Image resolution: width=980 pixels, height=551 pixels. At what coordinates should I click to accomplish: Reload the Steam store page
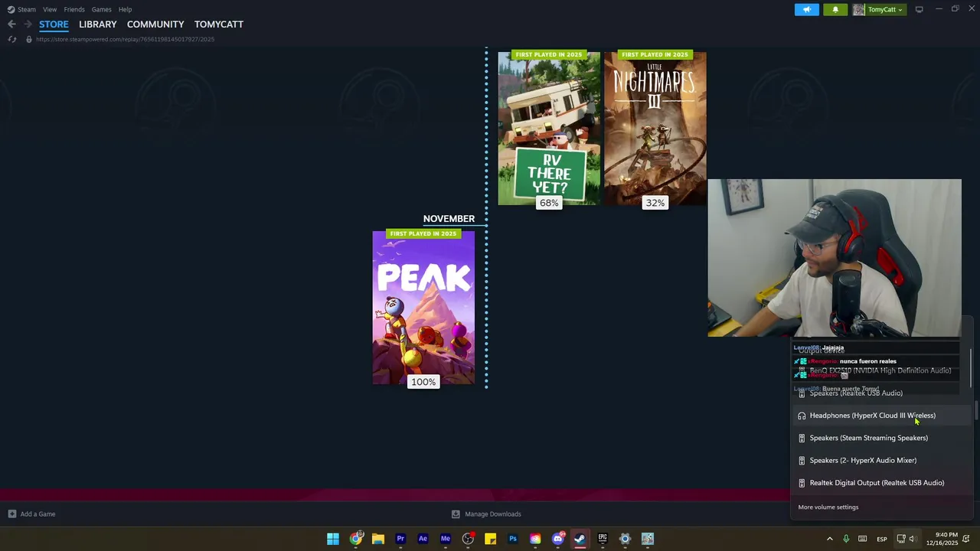coord(11,39)
